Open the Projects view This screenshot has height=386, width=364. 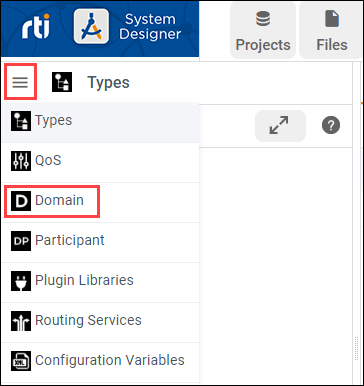pyautogui.click(x=263, y=30)
